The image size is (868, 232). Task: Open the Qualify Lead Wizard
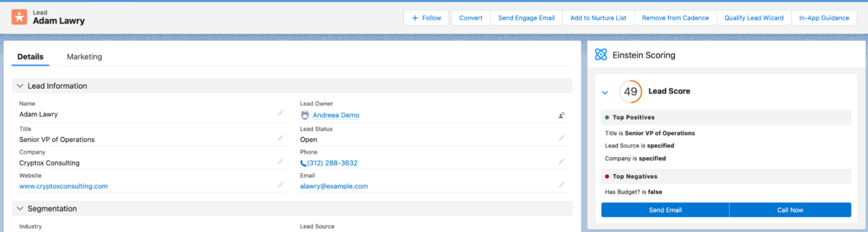[x=754, y=18]
